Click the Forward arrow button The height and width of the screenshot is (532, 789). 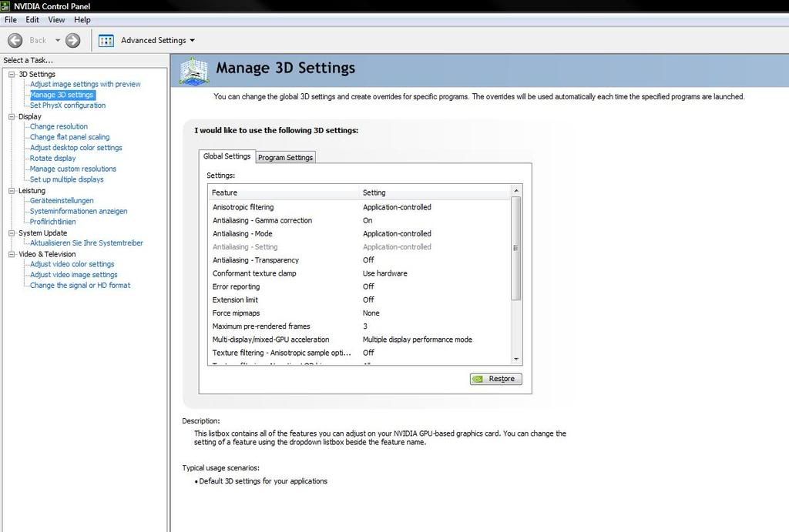click(x=73, y=40)
